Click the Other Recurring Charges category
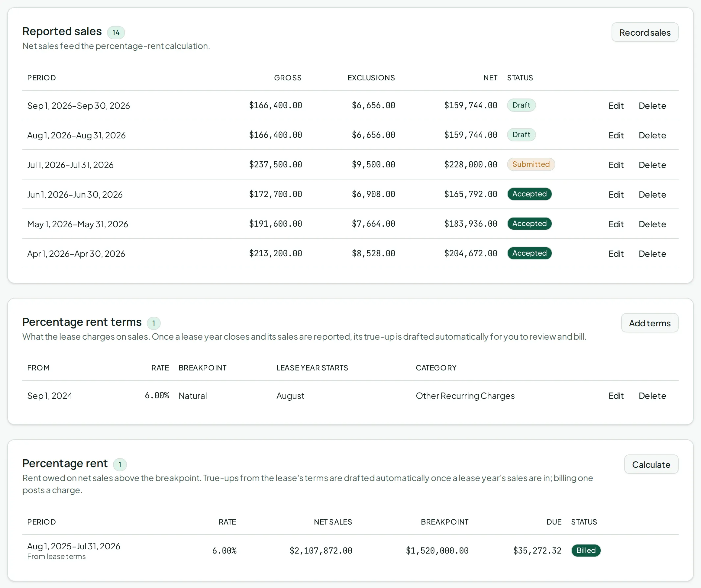 coord(465,396)
